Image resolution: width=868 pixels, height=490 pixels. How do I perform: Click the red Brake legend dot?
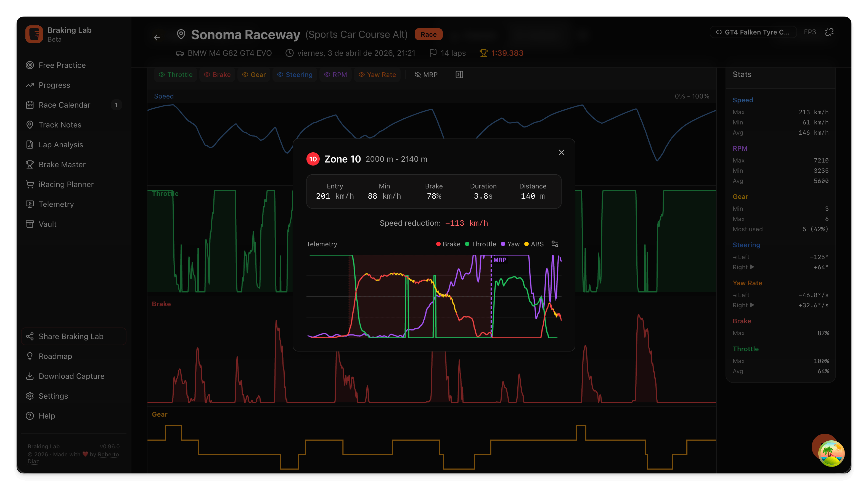pos(438,244)
